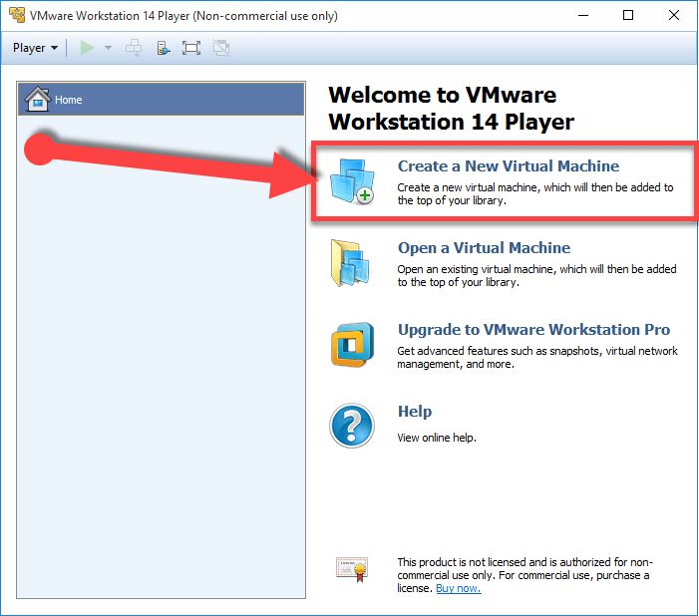Click Send Ctrl+Alt+Del toolbar icon
Image resolution: width=699 pixels, height=616 pixels.
(135, 48)
